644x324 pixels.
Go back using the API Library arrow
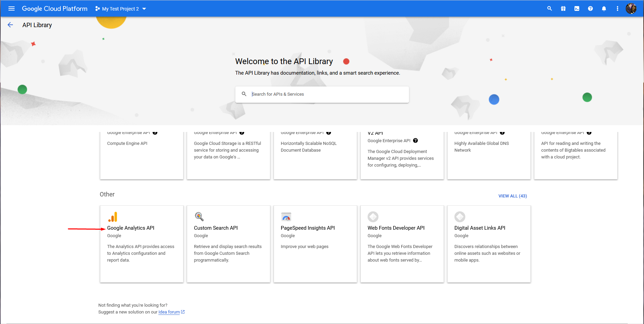[10, 25]
